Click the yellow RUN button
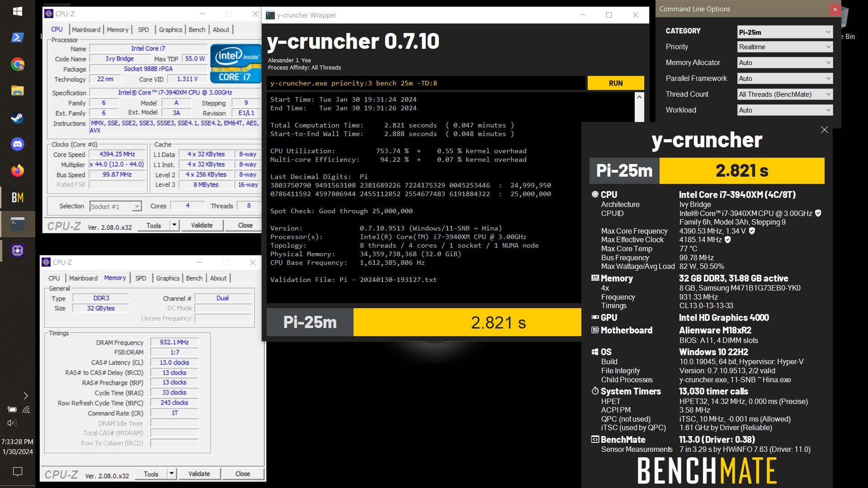868x488 pixels. [616, 83]
